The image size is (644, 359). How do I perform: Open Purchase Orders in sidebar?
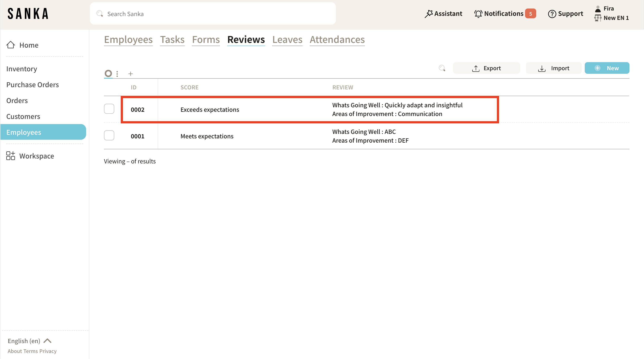click(x=32, y=84)
